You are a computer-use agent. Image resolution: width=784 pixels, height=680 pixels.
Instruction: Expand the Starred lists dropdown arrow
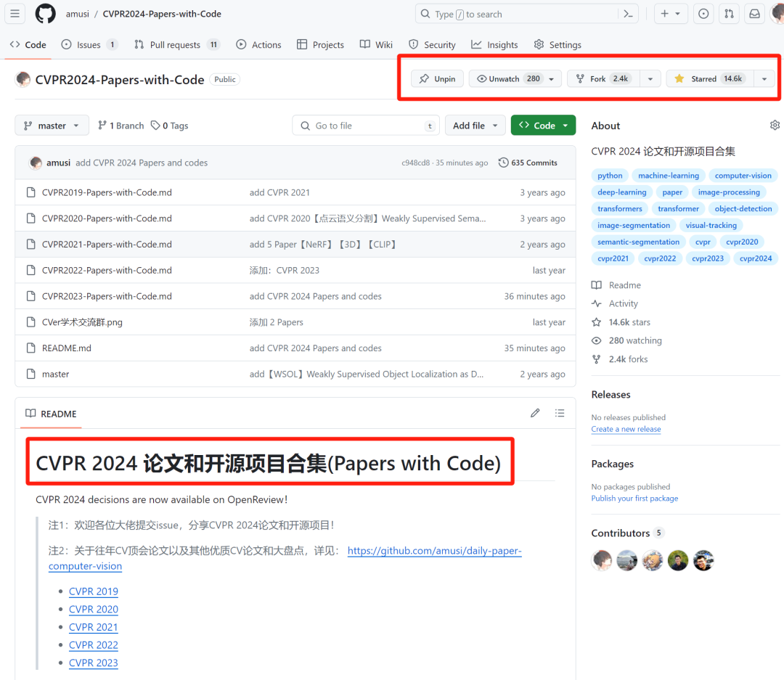764,79
